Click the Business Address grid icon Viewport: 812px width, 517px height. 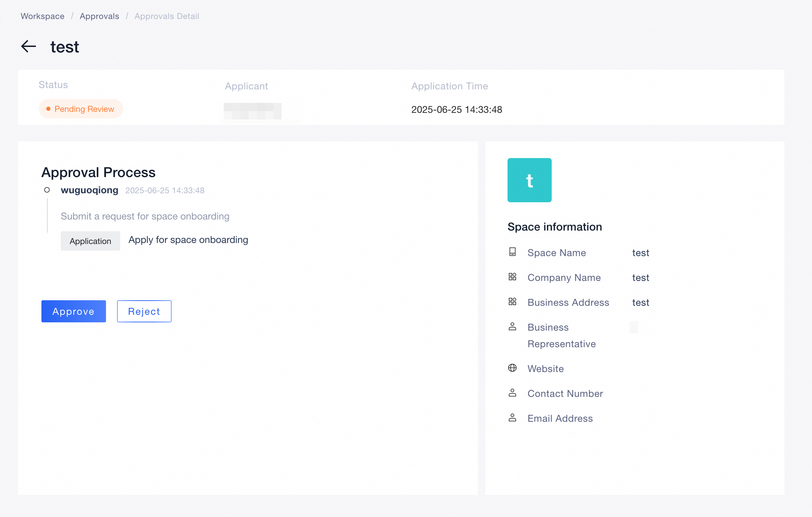[x=512, y=302]
